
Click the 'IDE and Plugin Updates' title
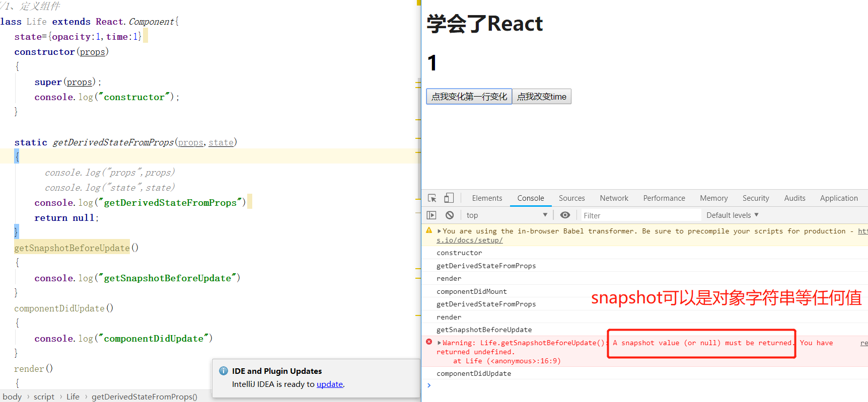pos(277,371)
